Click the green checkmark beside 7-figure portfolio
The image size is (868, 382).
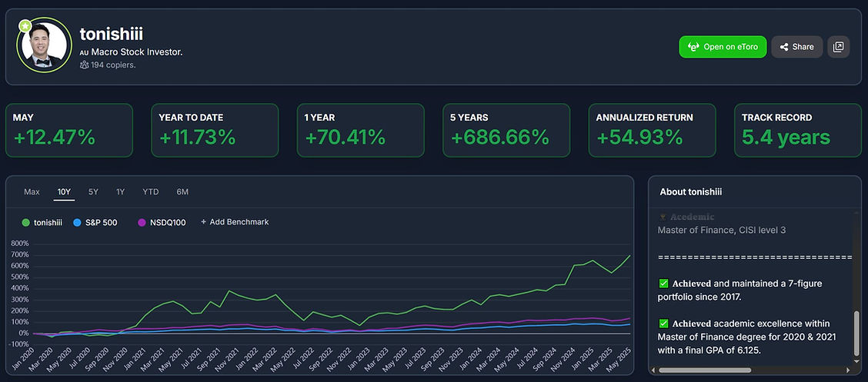point(664,284)
